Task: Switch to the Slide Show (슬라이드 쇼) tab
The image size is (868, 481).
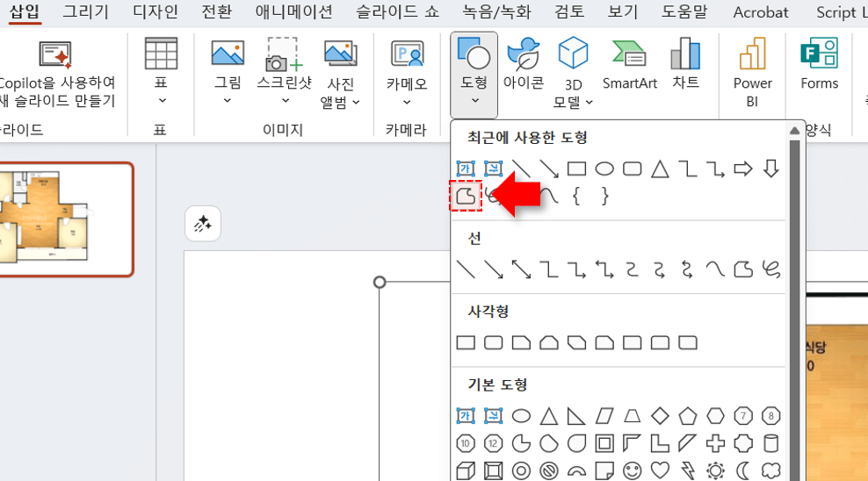Action: 397,11
